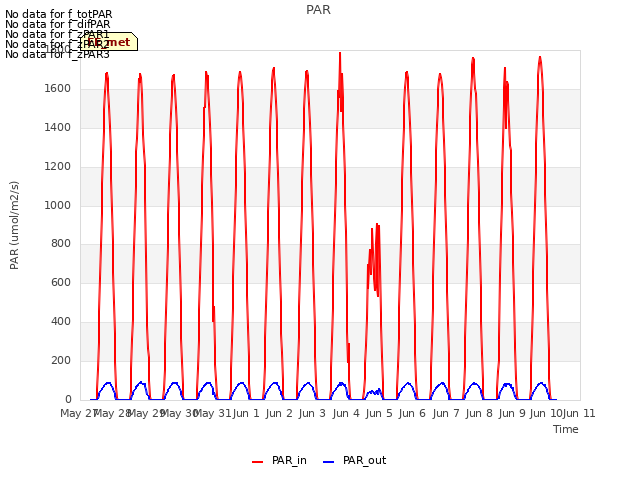Click the Jun 6 x-axis tick label
The height and width of the screenshot is (480, 640).
coord(412,413)
